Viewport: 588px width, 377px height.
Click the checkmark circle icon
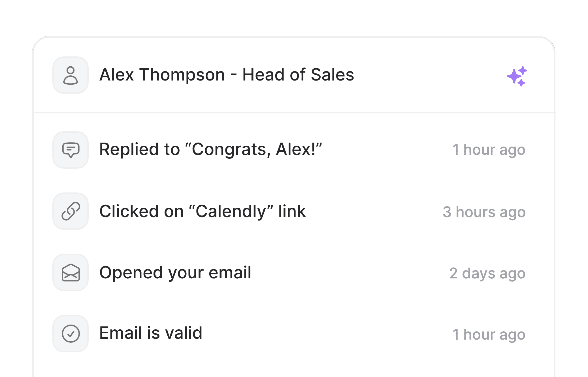coord(71,334)
